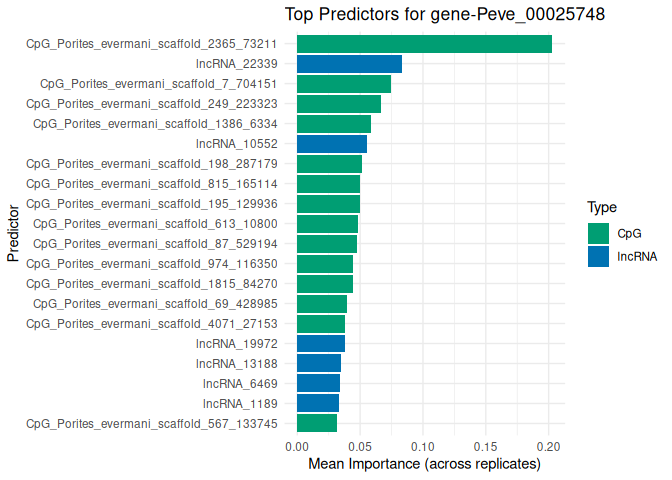Screen dimensions: 672x480
Task: Click the blue lncRNA legend swatch
Action: click(599, 256)
